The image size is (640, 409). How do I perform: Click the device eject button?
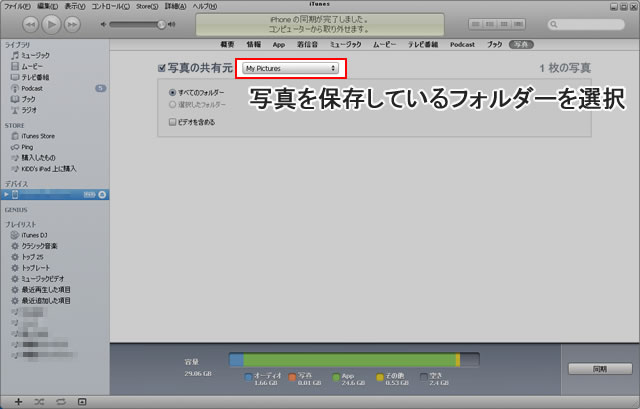tap(102, 195)
